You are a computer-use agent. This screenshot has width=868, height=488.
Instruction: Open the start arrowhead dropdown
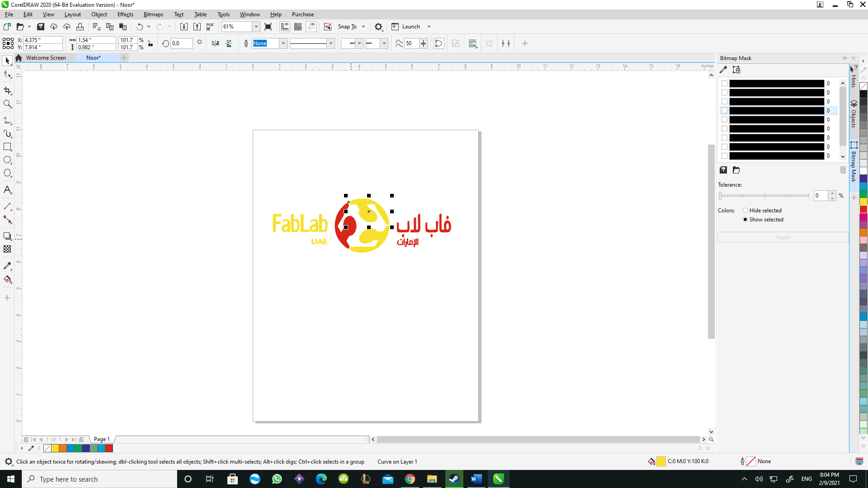tap(359, 43)
